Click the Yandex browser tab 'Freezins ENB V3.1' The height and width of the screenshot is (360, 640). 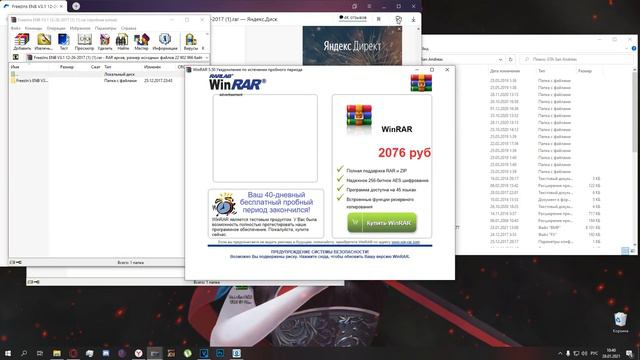pyautogui.click(x=33, y=7)
